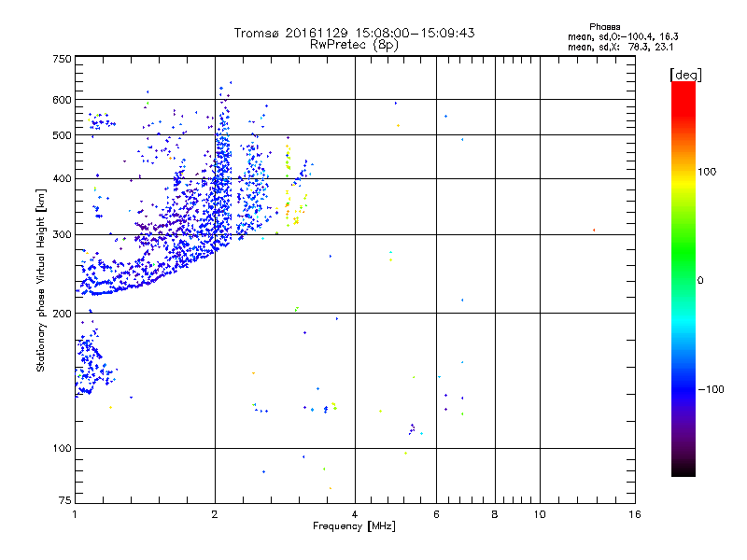Click the y-axis tick label '600'

point(62,100)
